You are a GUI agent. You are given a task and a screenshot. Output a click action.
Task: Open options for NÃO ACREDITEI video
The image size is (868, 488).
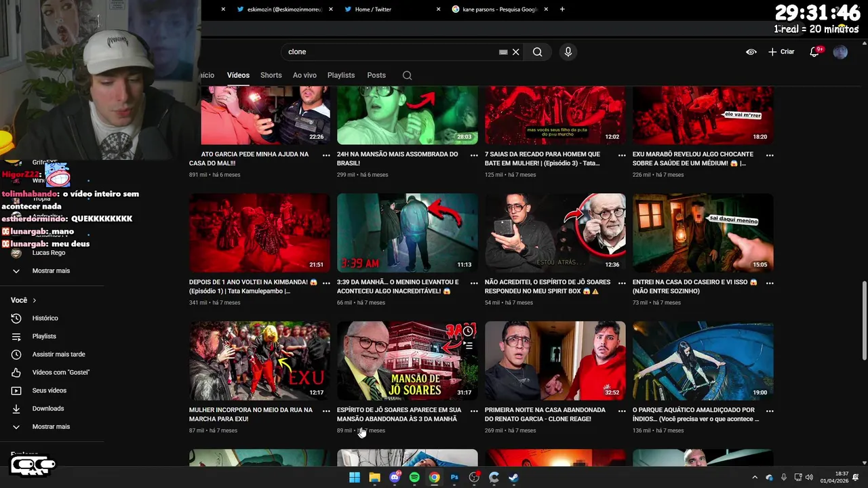tap(622, 283)
